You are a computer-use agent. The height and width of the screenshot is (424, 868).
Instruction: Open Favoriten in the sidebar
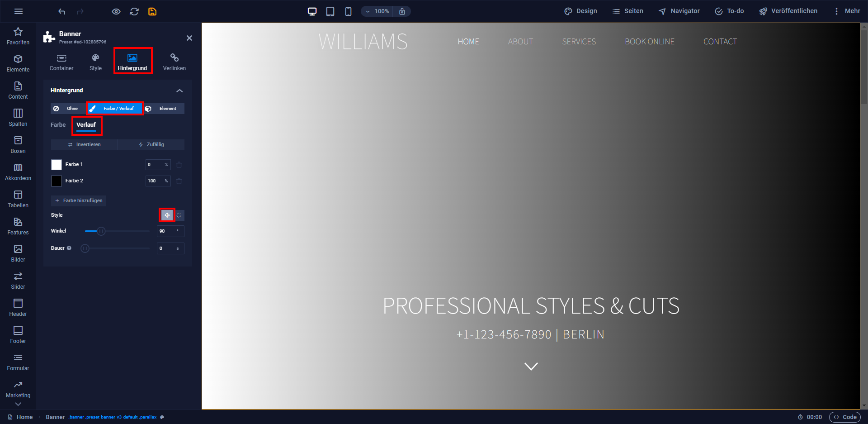click(18, 36)
